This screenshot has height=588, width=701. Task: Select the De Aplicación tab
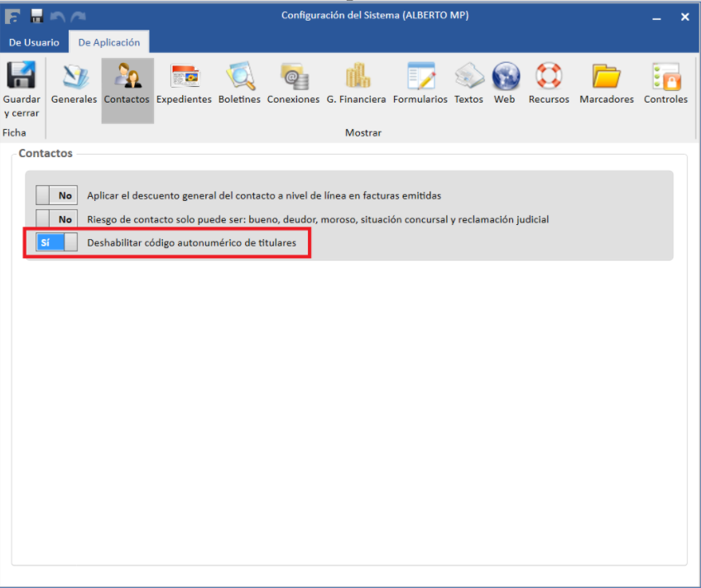click(x=109, y=42)
